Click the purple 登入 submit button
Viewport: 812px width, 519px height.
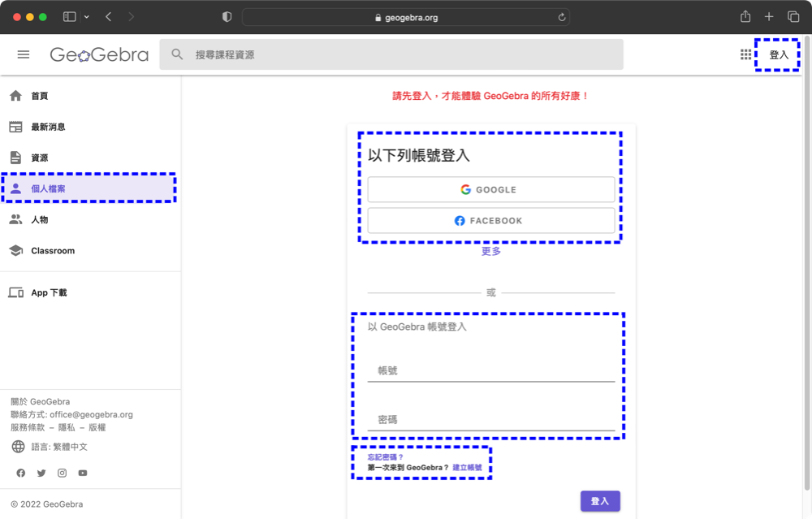[600, 501]
